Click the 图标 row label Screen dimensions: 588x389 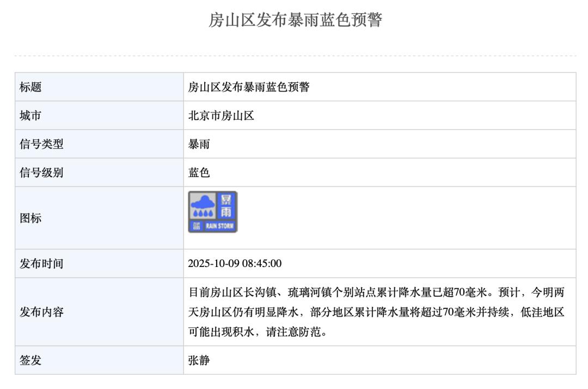point(30,218)
